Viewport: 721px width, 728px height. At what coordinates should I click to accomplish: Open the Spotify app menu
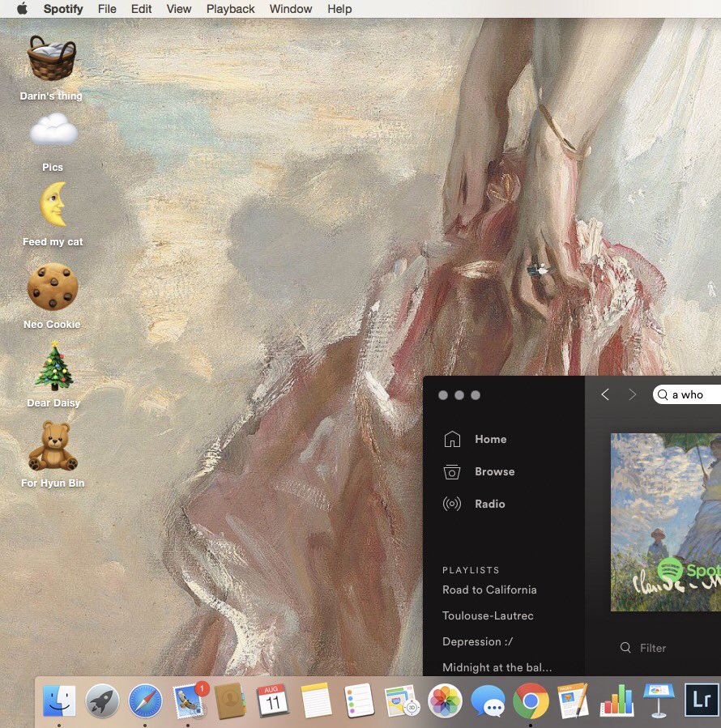pyautogui.click(x=63, y=9)
